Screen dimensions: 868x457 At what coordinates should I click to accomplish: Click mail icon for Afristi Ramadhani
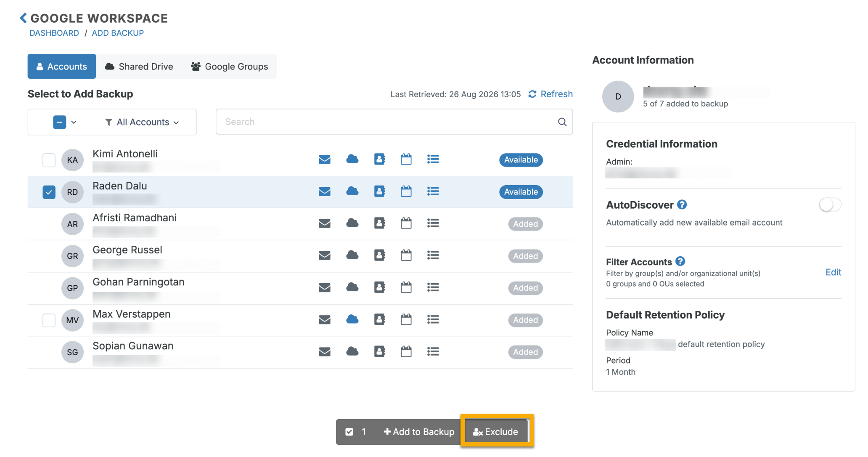pyautogui.click(x=325, y=223)
